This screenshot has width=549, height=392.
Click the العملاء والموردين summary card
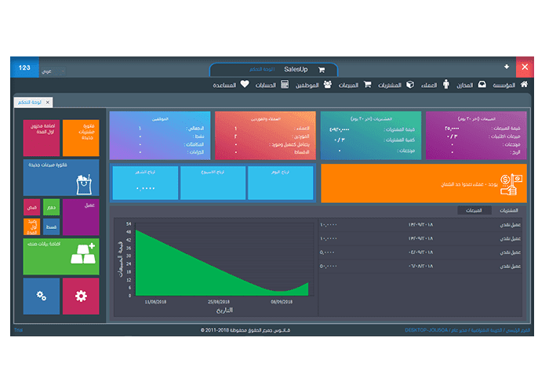pyautogui.click(x=265, y=136)
